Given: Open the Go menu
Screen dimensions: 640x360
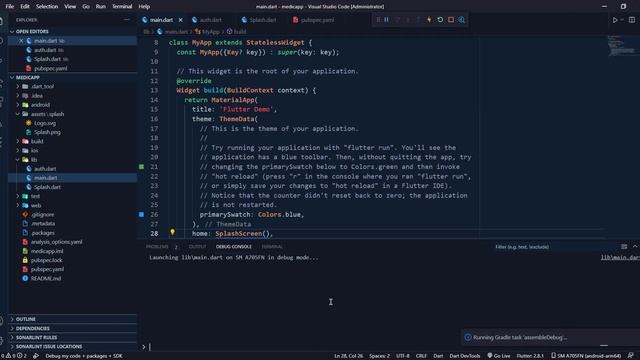Looking at the screenshot, I should click(x=86, y=7).
